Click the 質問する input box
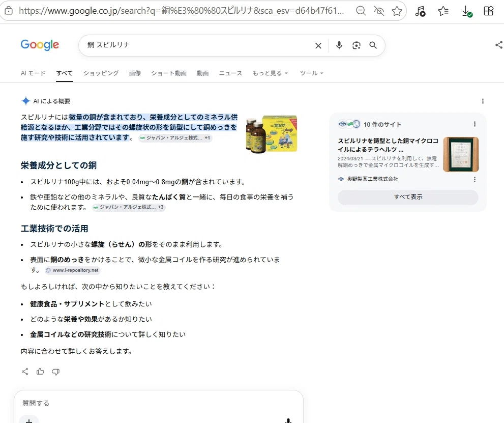The width and height of the screenshot is (504, 423). tap(159, 403)
